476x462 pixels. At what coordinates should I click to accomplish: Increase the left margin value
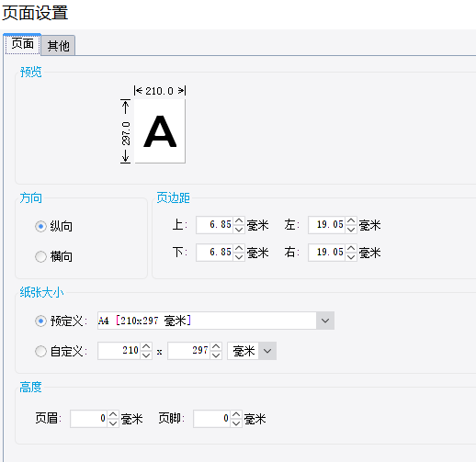click(351, 220)
